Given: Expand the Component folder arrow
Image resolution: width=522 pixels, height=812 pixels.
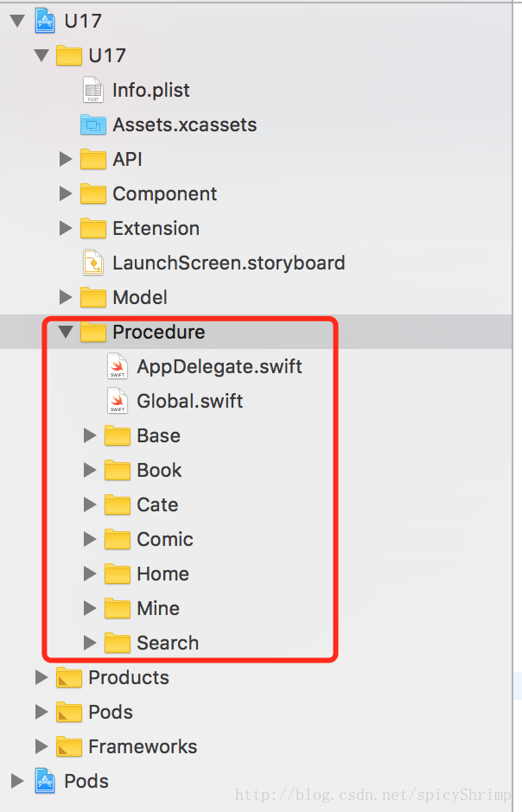Looking at the screenshot, I should point(66,193).
